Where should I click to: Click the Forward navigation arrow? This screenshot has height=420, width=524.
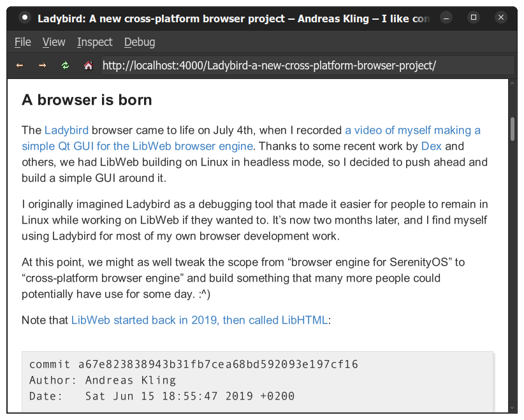coord(42,66)
